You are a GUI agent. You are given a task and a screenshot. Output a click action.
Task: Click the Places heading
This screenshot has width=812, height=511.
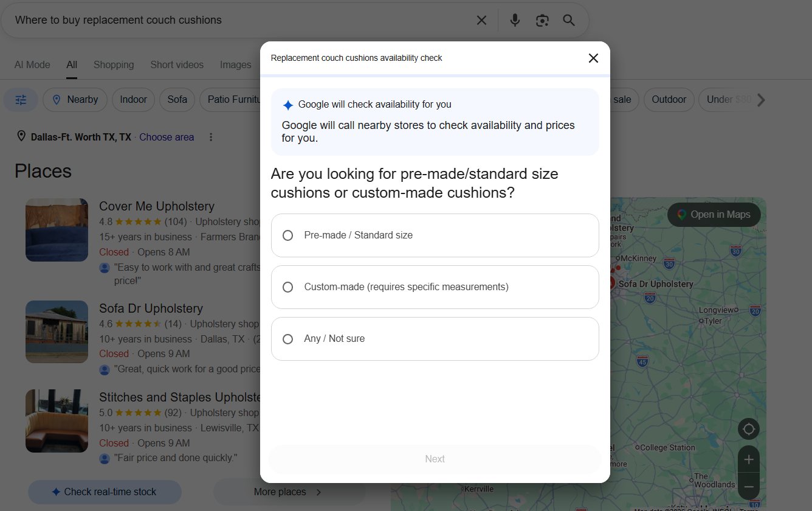[x=43, y=171]
